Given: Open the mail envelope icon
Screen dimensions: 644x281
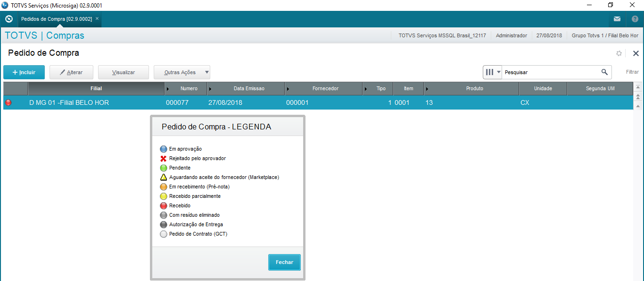Looking at the screenshot, I should [617, 19].
